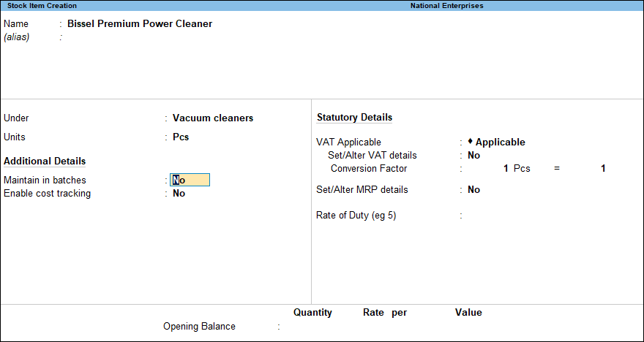The image size is (644, 342).
Task: Click the Conversion Factor value after equals sign
Action: 603,168
